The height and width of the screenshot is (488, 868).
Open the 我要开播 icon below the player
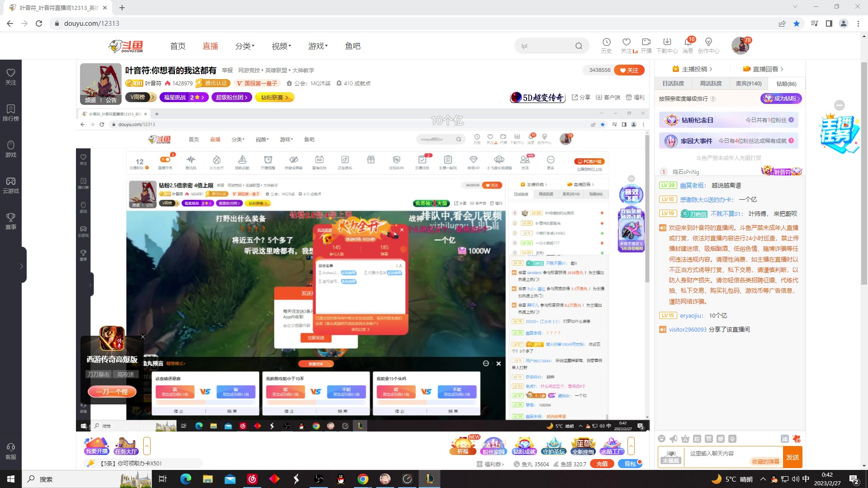97,446
